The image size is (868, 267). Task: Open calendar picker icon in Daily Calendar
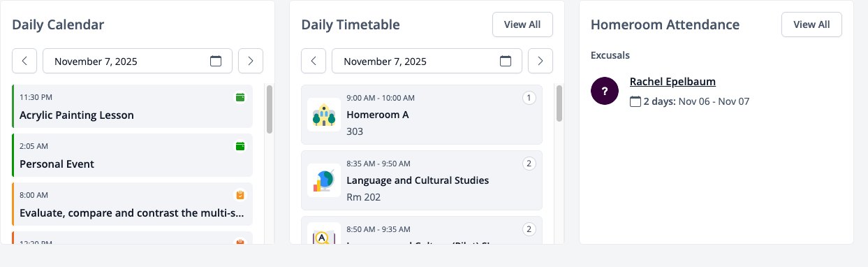(x=216, y=61)
